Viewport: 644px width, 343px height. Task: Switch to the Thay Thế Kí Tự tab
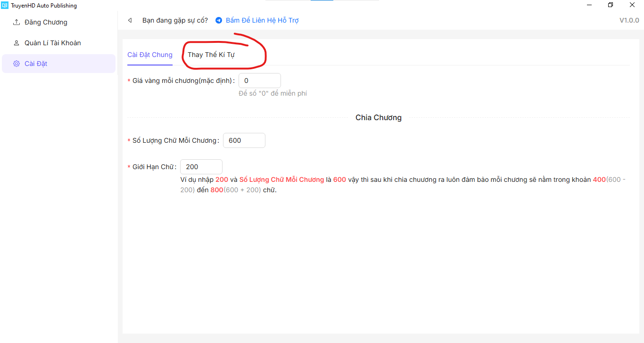[211, 55]
